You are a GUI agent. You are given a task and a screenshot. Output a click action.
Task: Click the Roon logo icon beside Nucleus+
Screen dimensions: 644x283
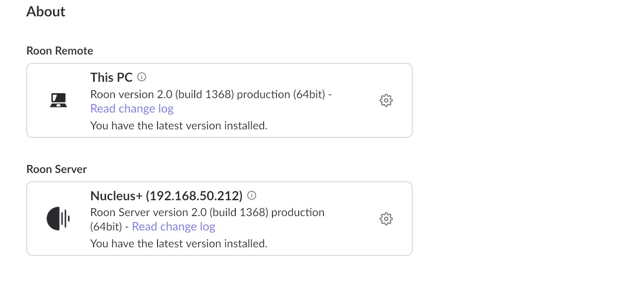58,219
